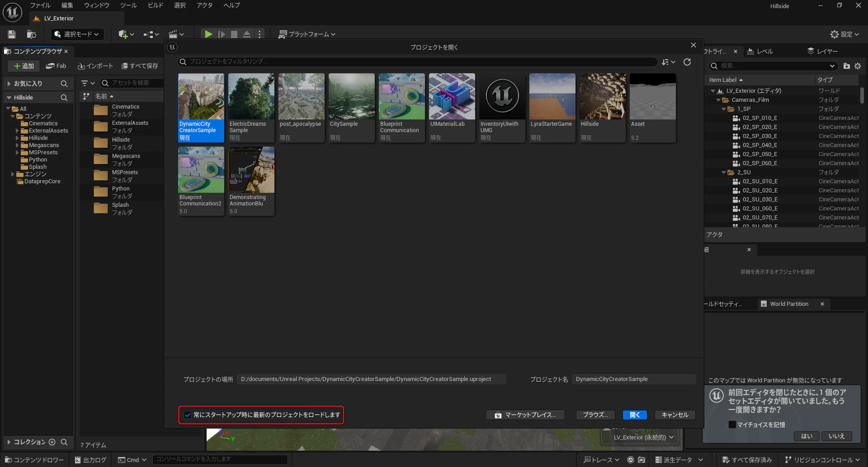Screen dimensions: 868x467
Task: Cancel the Open Project dialog
Action: pos(675,415)
